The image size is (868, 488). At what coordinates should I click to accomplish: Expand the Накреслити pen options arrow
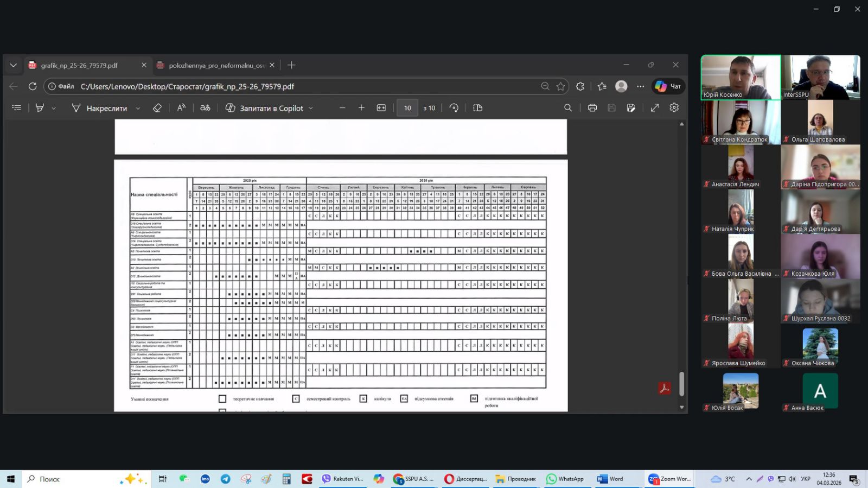click(x=138, y=109)
